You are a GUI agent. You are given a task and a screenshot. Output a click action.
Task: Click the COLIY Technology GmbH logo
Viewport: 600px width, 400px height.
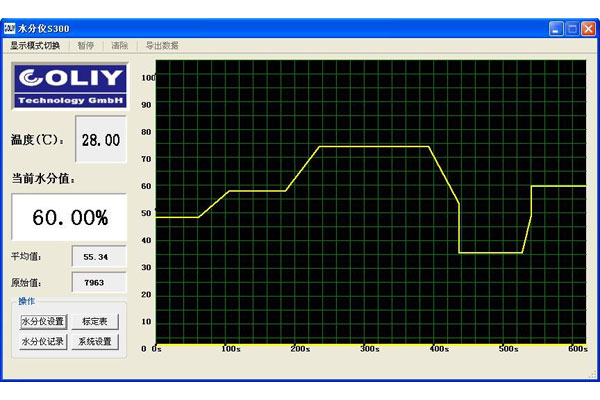tap(69, 86)
